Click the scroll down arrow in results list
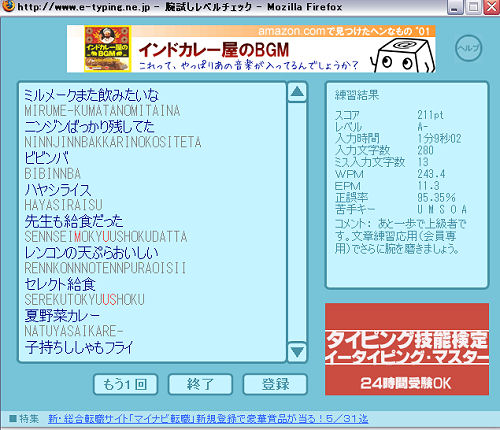The image size is (500, 430). pyautogui.click(x=297, y=352)
